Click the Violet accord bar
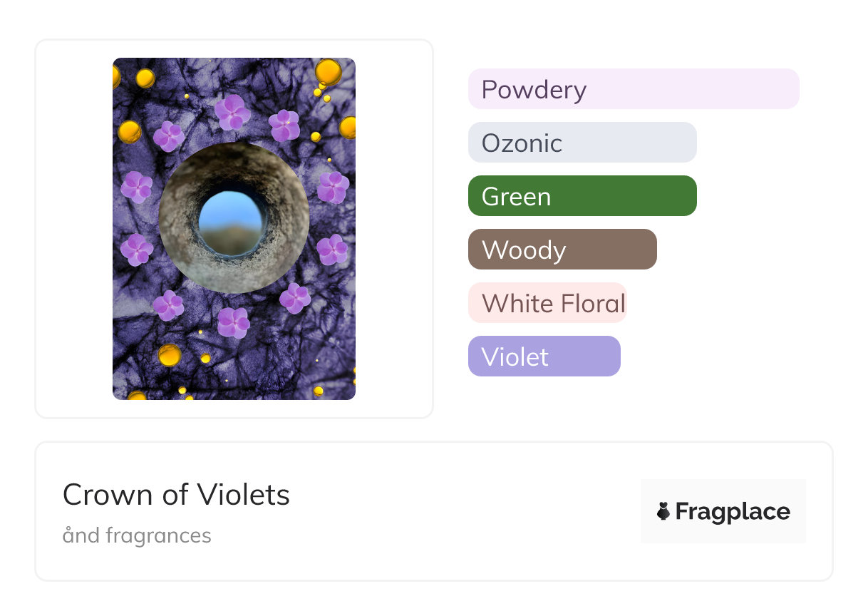Image resolution: width=868 pixels, height=616 pixels. [x=544, y=356]
